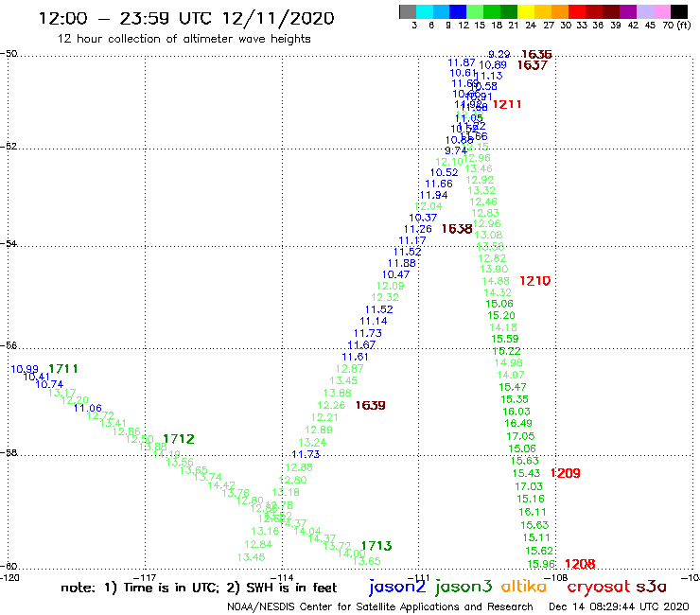Click the cryosat time label 1208
The image size is (700, 615).
pos(580,564)
